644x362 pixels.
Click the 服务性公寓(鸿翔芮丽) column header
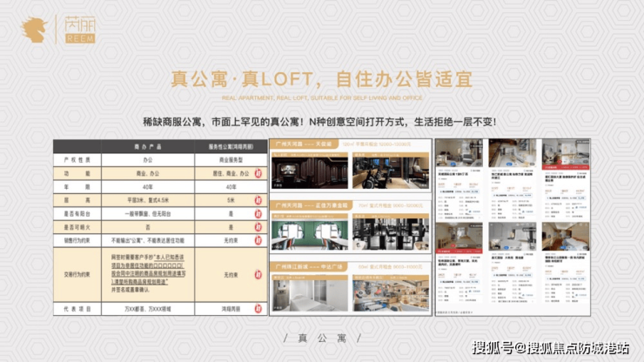click(231, 147)
